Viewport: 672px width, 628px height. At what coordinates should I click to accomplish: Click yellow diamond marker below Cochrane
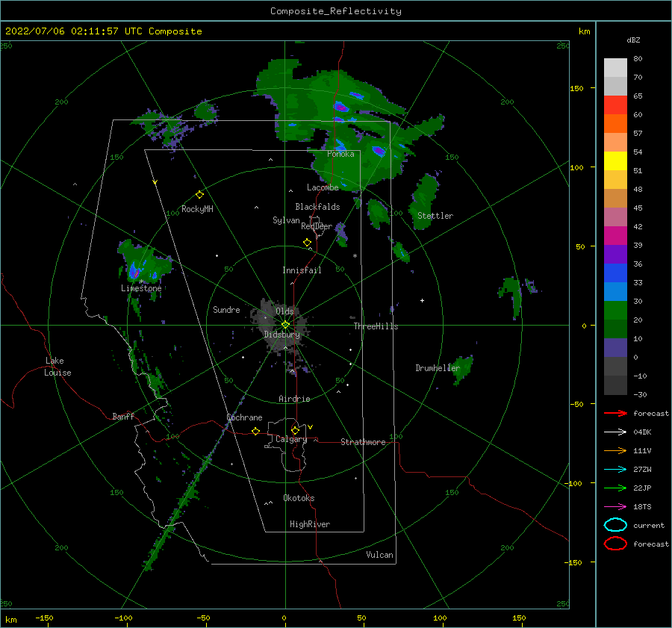pyautogui.click(x=255, y=431)
